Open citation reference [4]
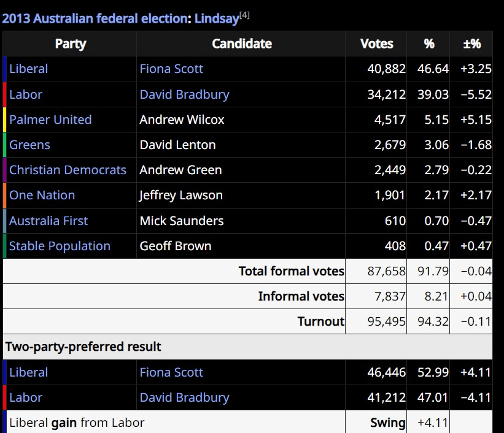The image size is (504, 433). click(244, 15)
